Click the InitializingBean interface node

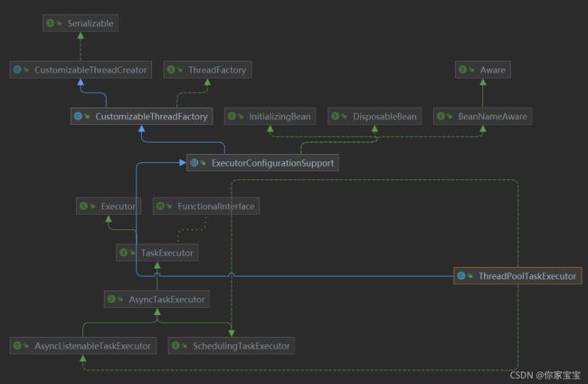point(270,116)
